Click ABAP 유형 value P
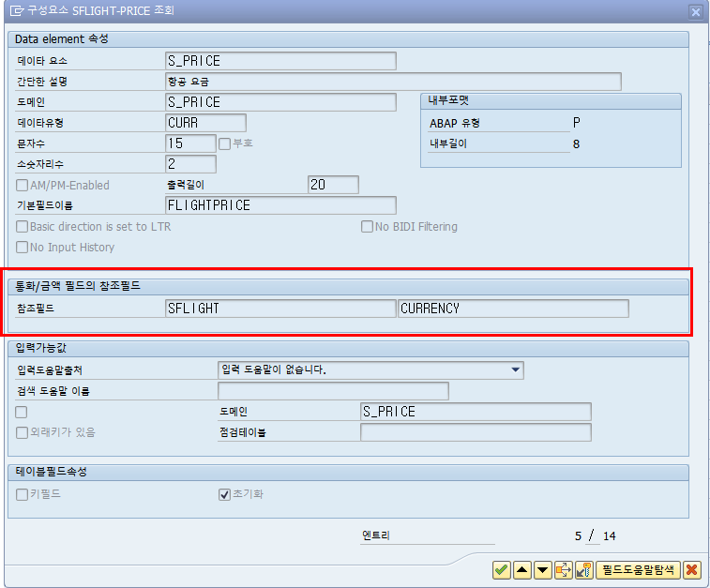710x588 pixels. [x=577, y=123]
